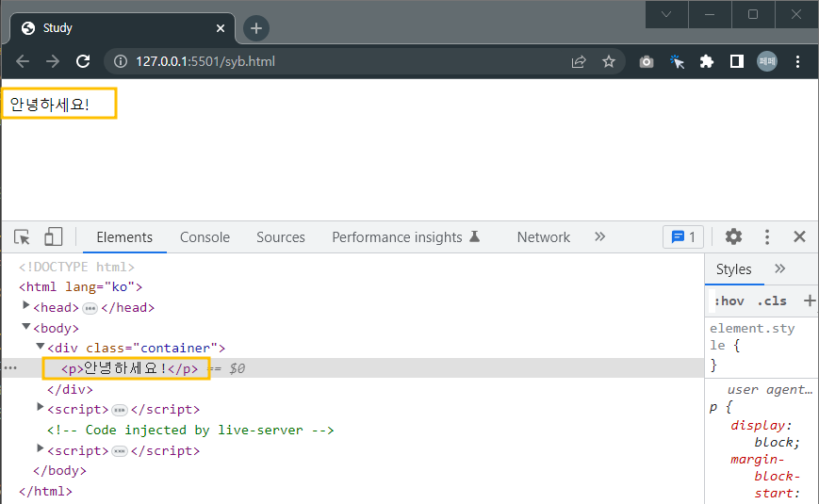Close the Study tab

pyautogui.click(x=221, y=28)
